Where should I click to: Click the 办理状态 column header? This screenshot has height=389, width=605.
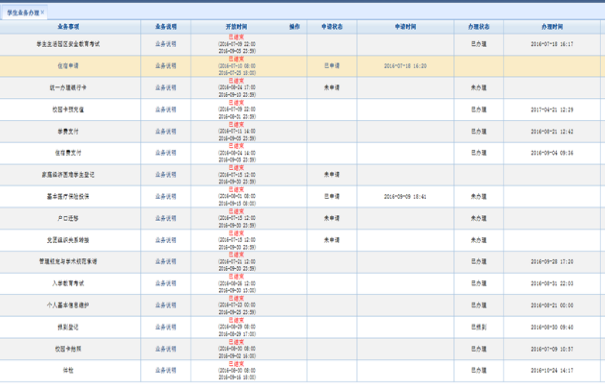click(478, 27)
